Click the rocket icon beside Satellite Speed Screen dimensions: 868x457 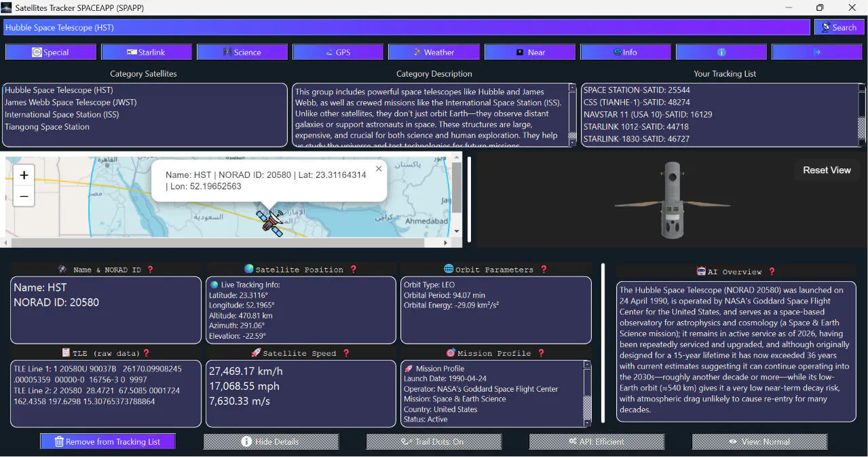click(256, 353)
